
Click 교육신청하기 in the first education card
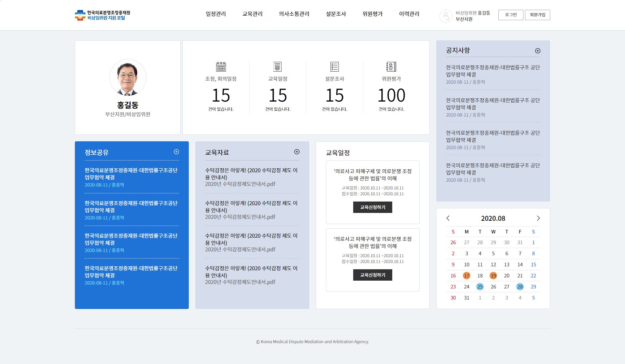click(373, 207)
